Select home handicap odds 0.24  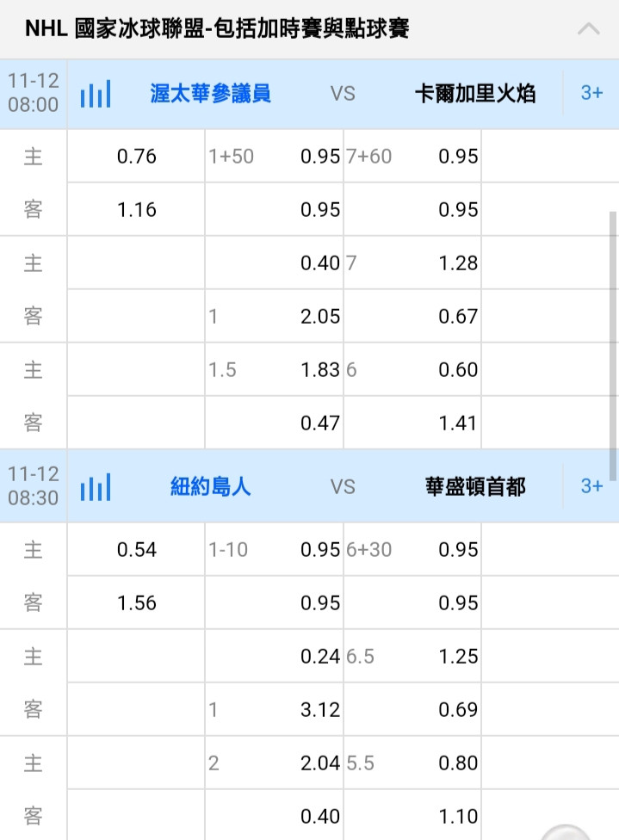tap(275, 656)
